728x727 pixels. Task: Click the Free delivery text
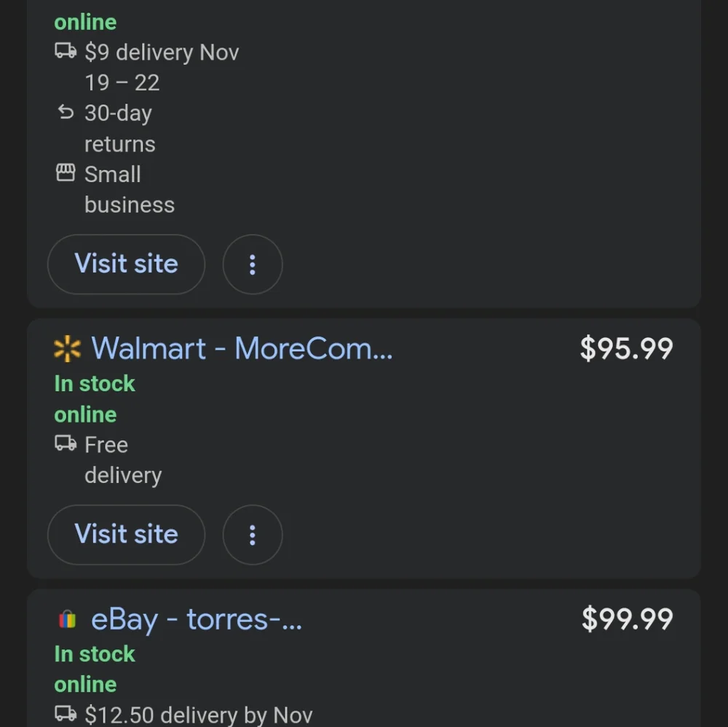[x=123, y=460]
